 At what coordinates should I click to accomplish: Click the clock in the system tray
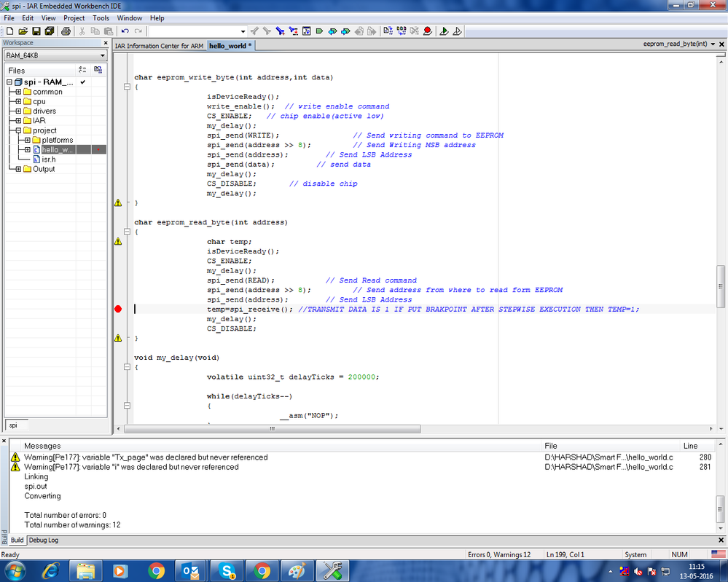[x=696, y=571]
